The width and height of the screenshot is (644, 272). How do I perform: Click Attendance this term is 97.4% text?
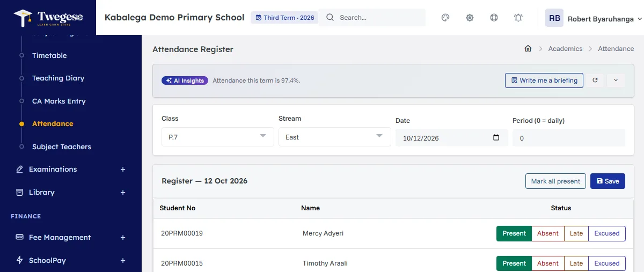(257, 80)
